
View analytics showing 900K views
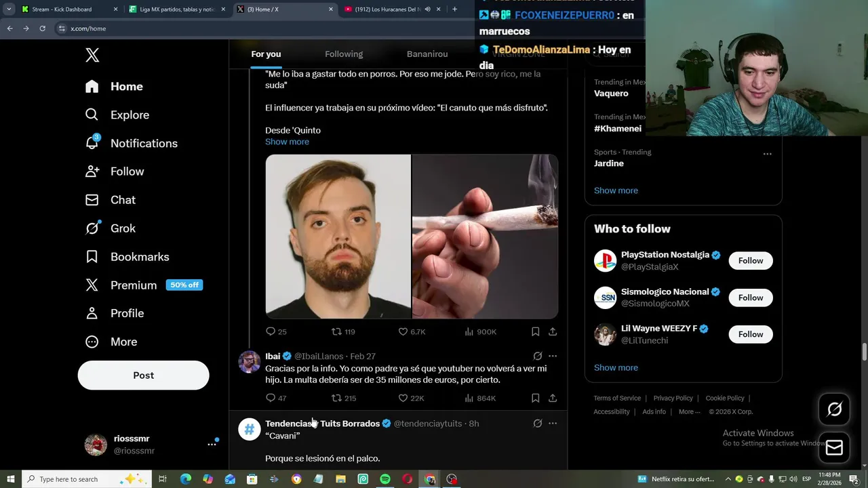point(480,331)
